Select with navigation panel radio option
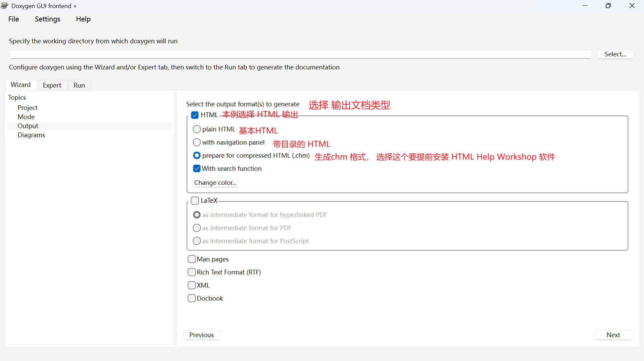The image size is (644, 361). click(197, 142)
